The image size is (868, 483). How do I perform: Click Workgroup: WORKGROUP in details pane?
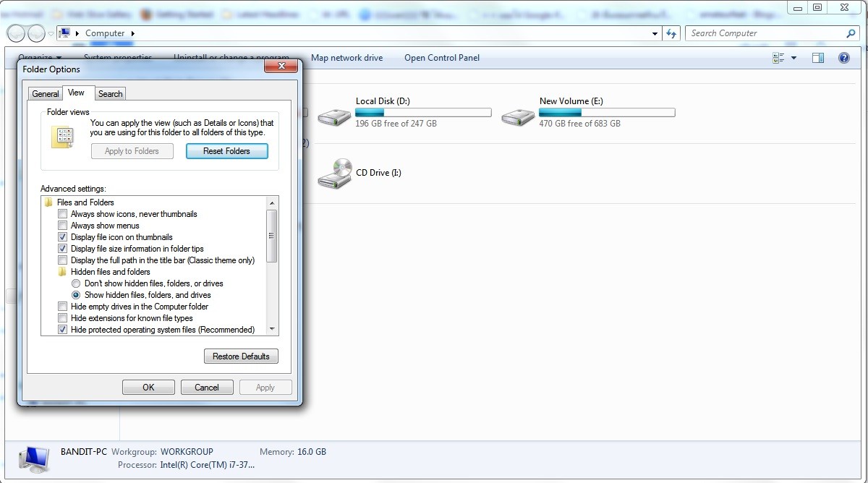pyautogui.click(x=162, y=452)
